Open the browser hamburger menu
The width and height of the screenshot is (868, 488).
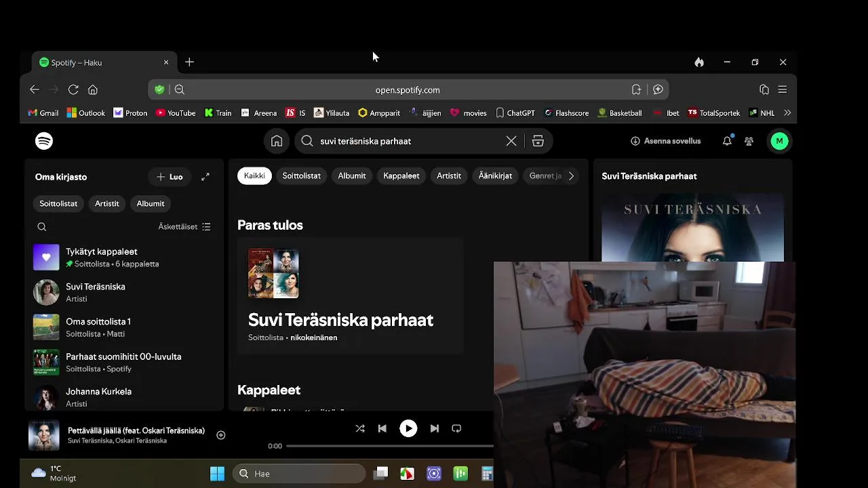coord(783,89)
